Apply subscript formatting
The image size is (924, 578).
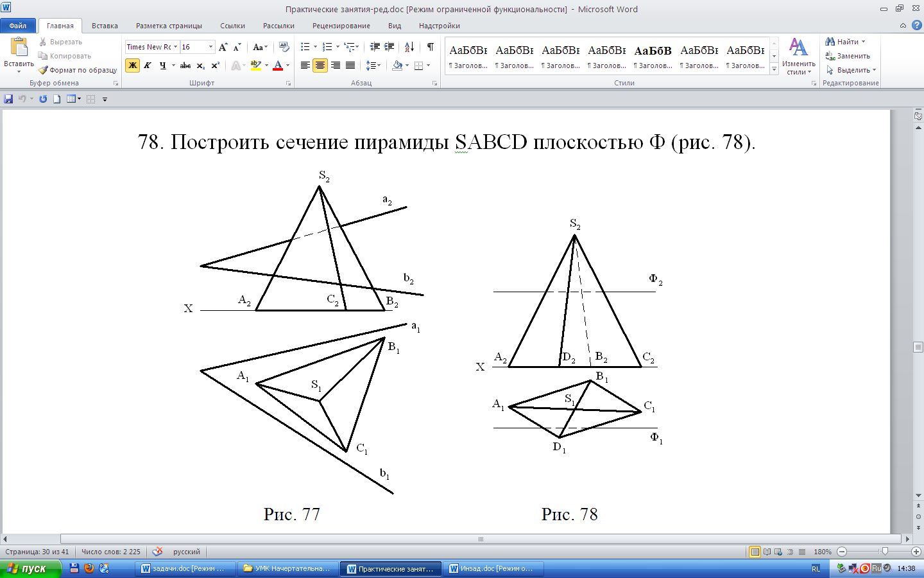[x=200, y=66]
